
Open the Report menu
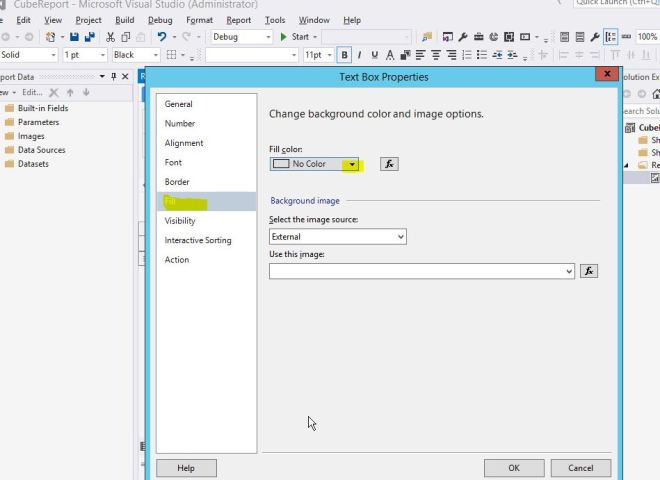coord(238,20)
